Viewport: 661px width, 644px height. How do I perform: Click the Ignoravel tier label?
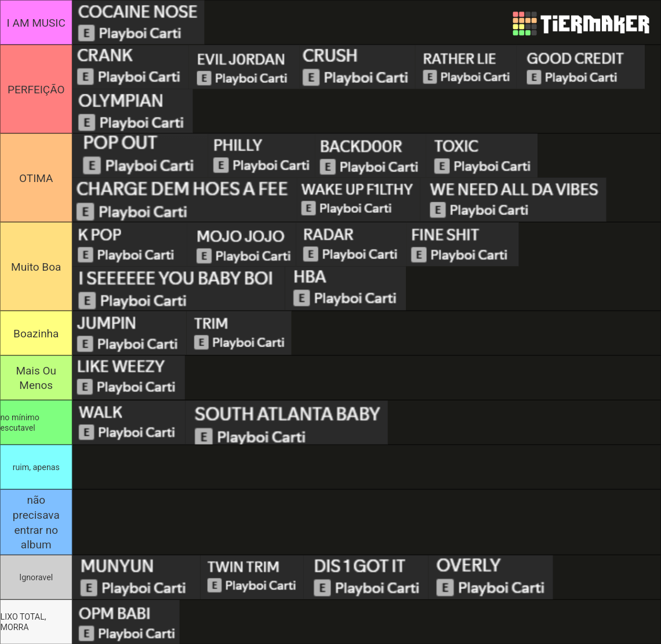point(36,577)
